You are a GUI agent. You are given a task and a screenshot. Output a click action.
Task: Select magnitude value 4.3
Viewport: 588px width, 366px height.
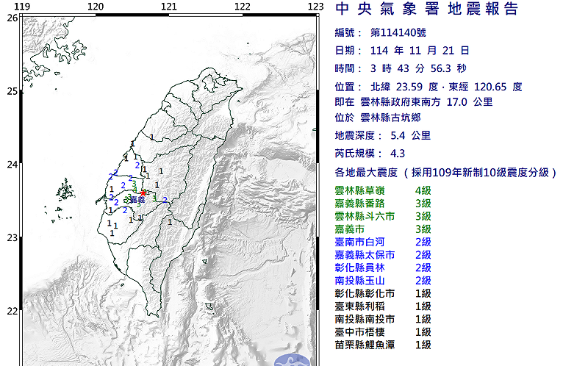[398, 154]
